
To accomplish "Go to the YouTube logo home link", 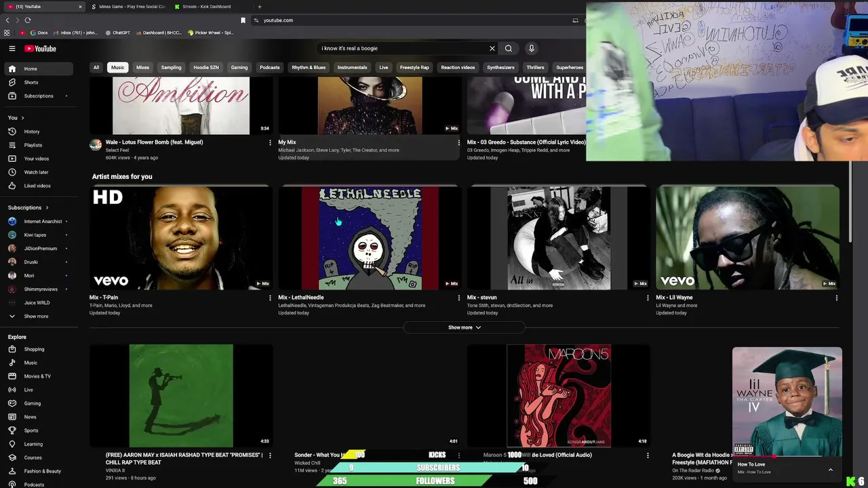I will click(41, 49).
